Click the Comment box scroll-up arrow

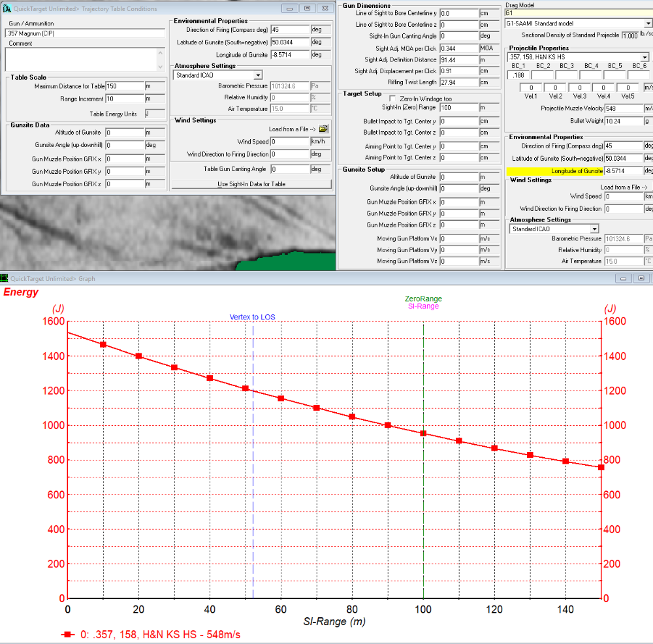tap(161, 53)
